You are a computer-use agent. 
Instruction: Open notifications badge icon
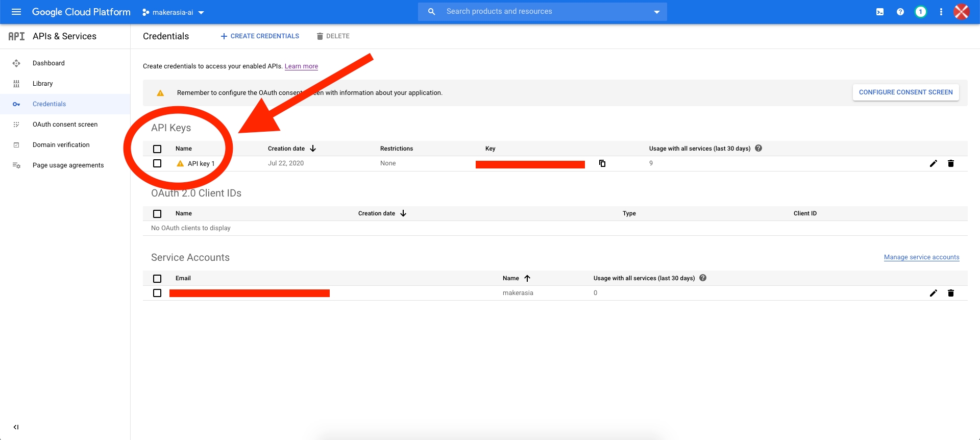920,12
